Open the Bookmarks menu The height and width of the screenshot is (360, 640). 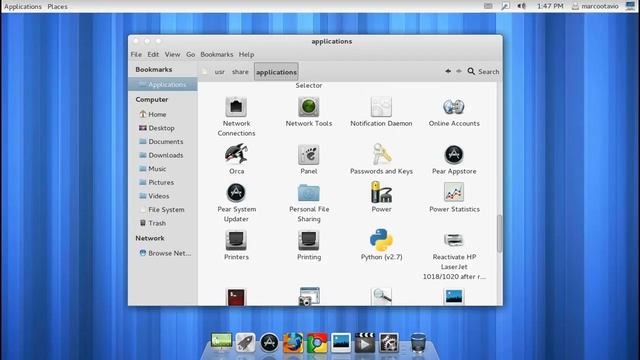pyautogui.click(x=217, y=54)
